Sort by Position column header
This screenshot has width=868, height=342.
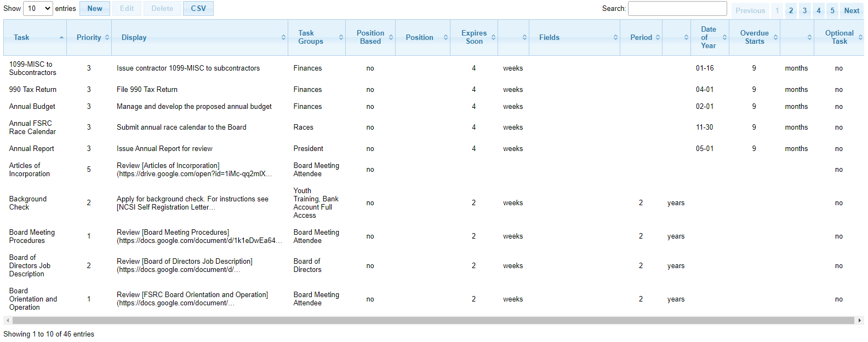[x=423, y=37]
